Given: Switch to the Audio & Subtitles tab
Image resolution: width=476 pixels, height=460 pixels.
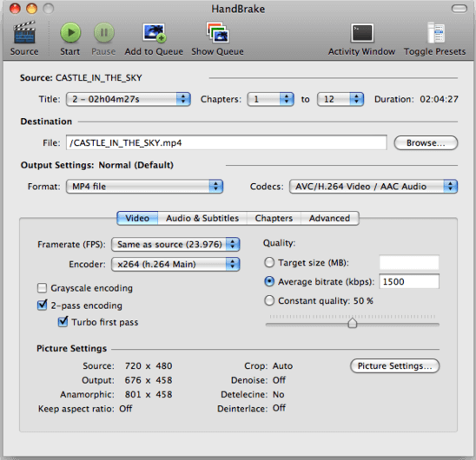Looking at the screenshot, I should pyautogui.click(x=202, y=218).
